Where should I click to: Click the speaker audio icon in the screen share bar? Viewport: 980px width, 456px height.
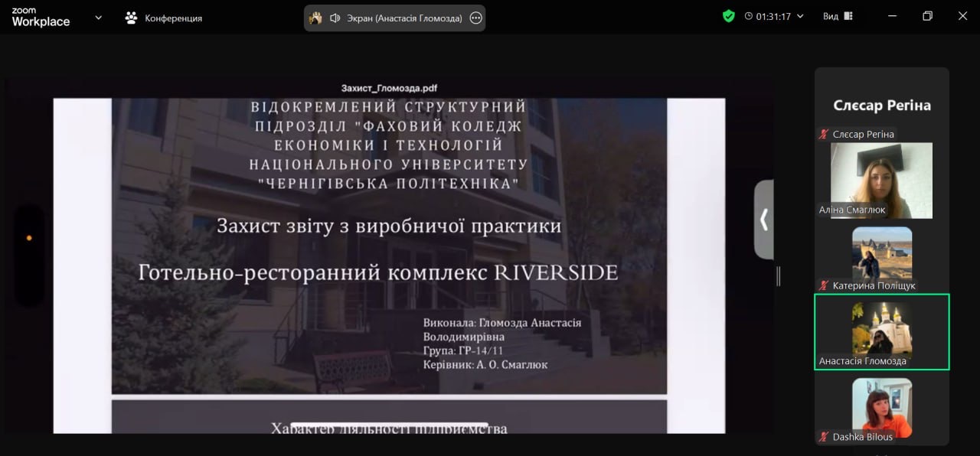(x=335, y=18)
